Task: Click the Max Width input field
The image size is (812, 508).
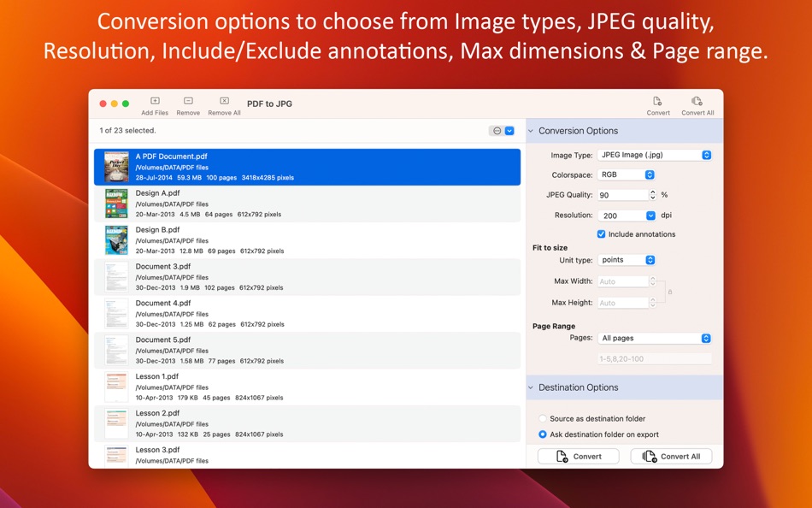Action: pos(622,281)
